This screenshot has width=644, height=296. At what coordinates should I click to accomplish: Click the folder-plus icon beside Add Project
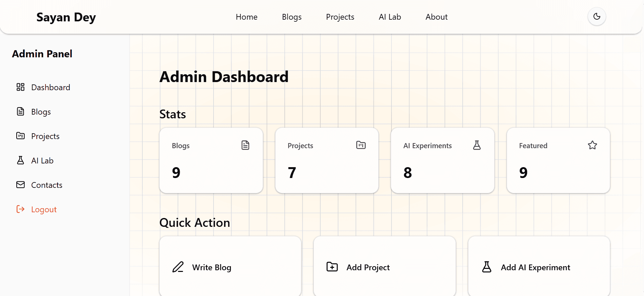(332, 267)
